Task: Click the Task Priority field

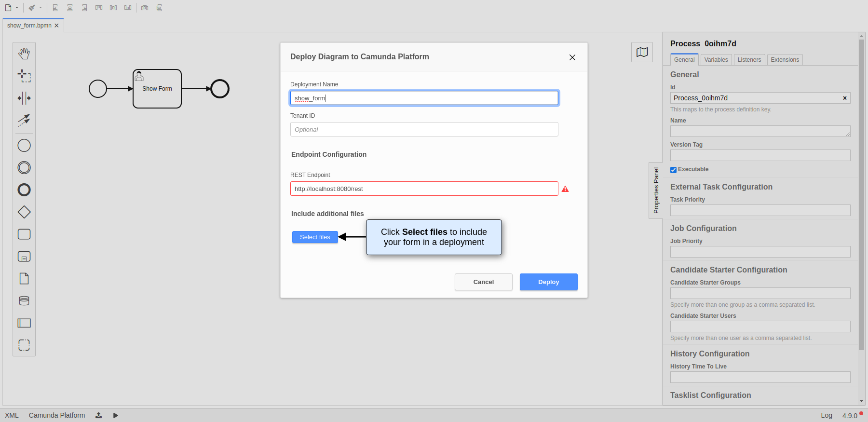Action: 760,210
